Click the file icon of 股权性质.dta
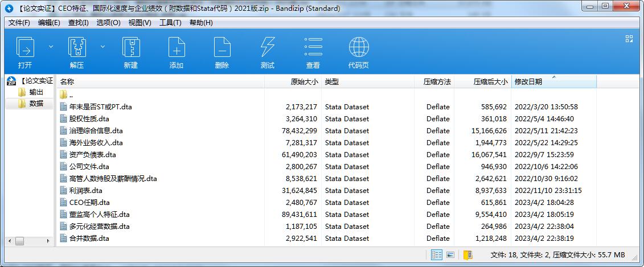644x267 pixels. coord(63,119)
